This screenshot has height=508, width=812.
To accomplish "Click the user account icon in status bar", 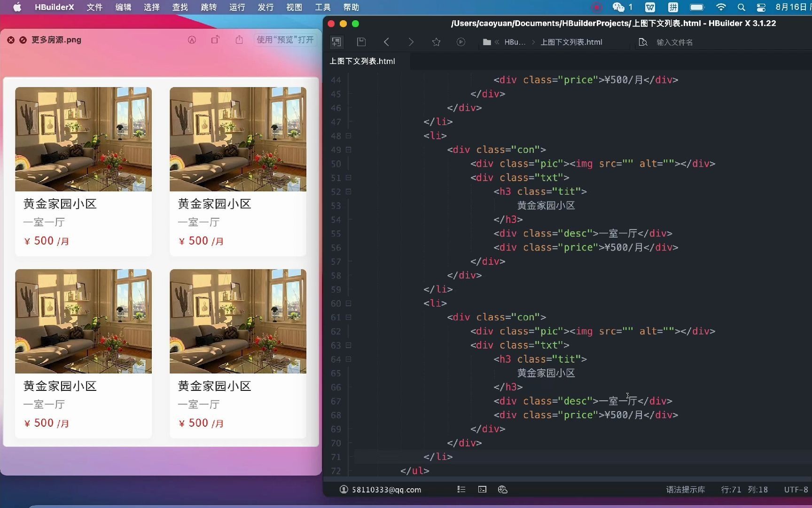I will coord(344,490).
